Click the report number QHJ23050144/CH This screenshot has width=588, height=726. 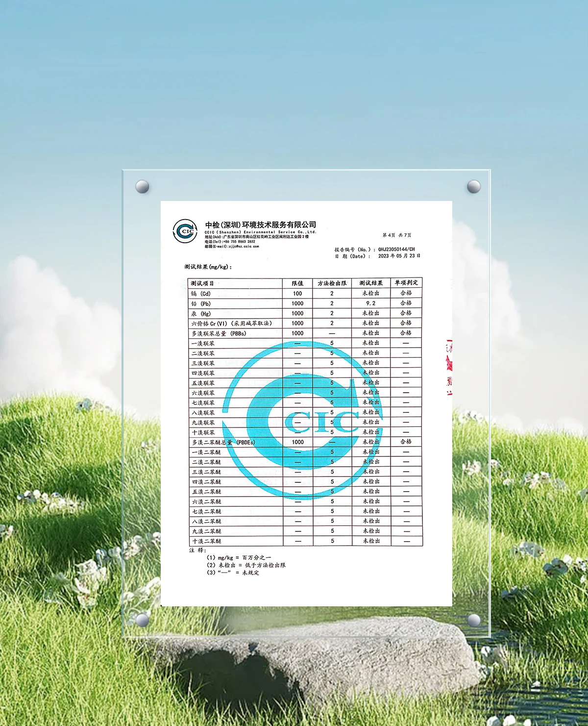click(x=396, y=249)
